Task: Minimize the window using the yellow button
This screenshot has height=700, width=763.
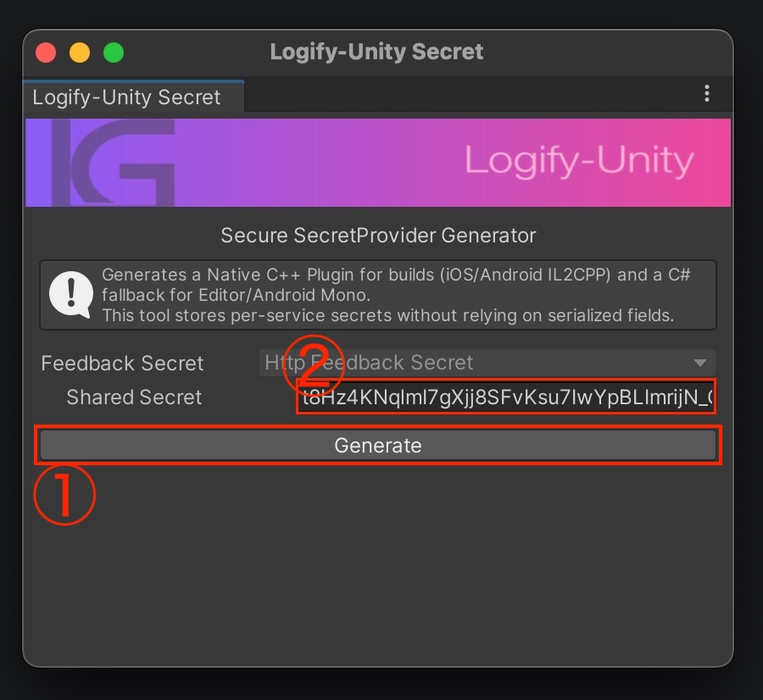Action: (80, 53)
